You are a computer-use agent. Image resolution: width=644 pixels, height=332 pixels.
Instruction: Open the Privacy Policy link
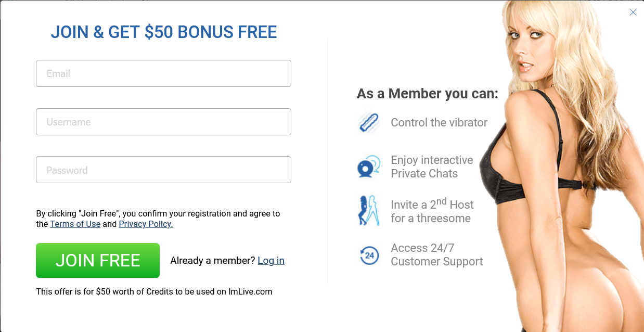click(146, 224)
